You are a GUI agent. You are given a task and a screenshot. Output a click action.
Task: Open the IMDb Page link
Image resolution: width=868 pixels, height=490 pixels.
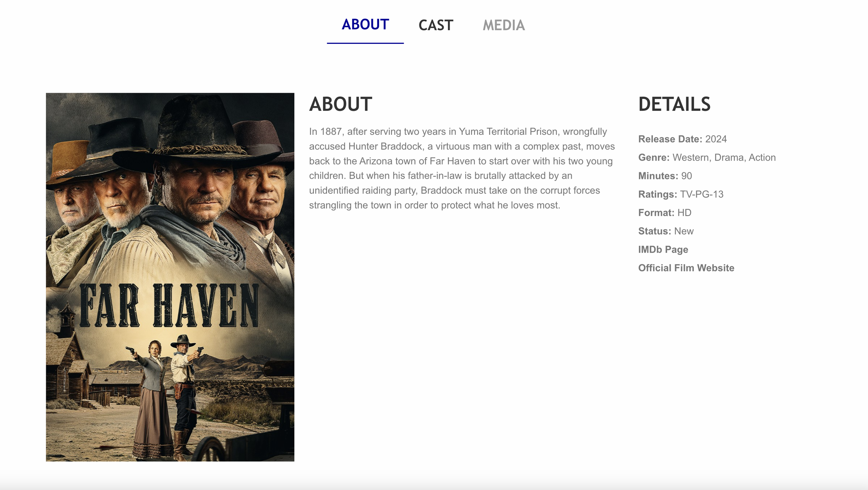click(x=663, y=250)
